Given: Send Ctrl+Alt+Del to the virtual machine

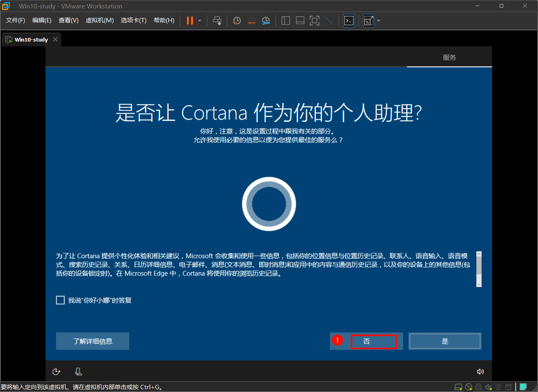Looking at the screenshot, I should [217, 20].
